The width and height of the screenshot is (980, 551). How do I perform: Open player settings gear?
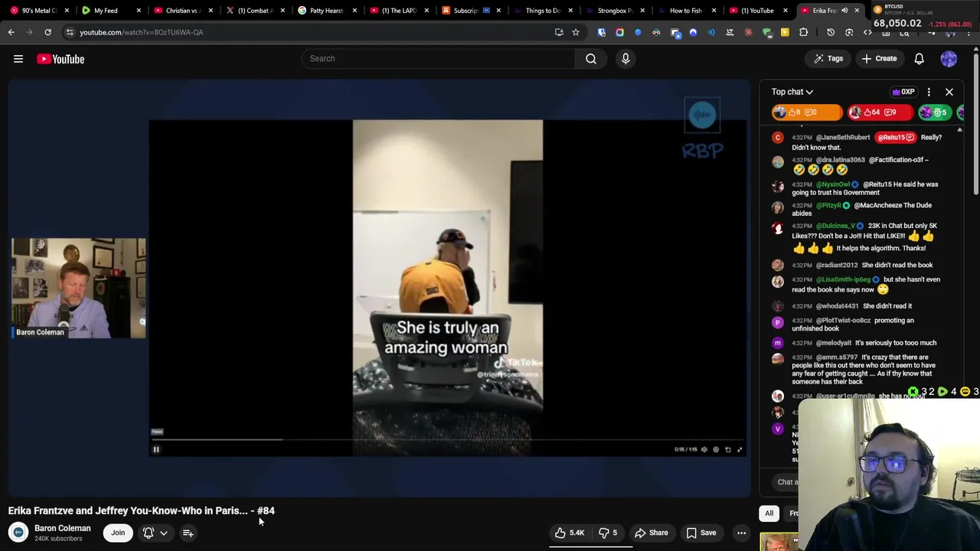[x=716, y=450]
